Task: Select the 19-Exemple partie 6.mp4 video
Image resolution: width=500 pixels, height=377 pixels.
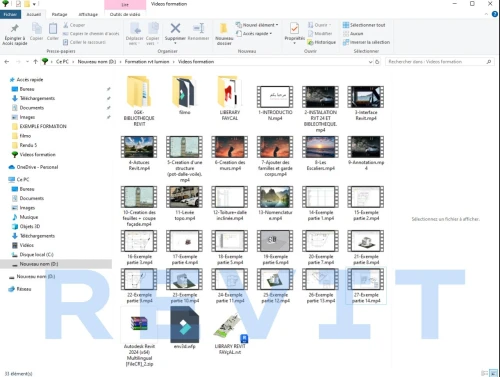Action: (x=275, y=247)
